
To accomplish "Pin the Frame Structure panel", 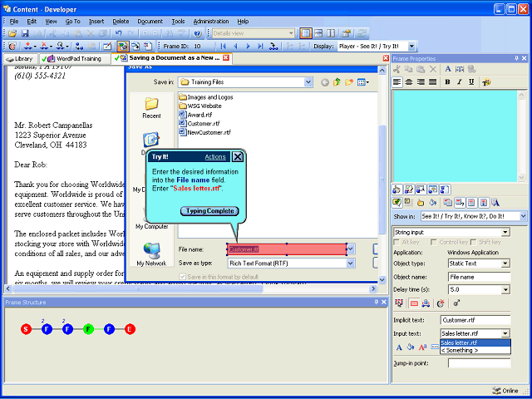I will pos(376,302).
